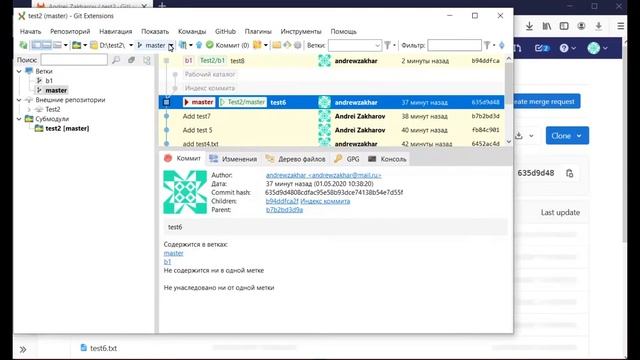Open the Инструменты menu
640x360 pixels.
[301, 31]
